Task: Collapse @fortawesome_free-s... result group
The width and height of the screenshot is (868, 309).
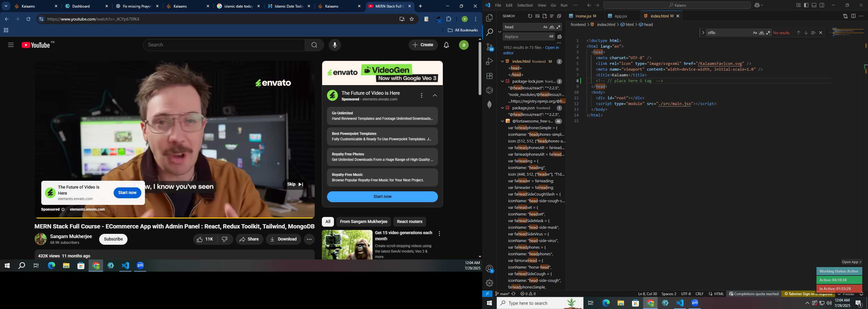Action: point(502,121)
